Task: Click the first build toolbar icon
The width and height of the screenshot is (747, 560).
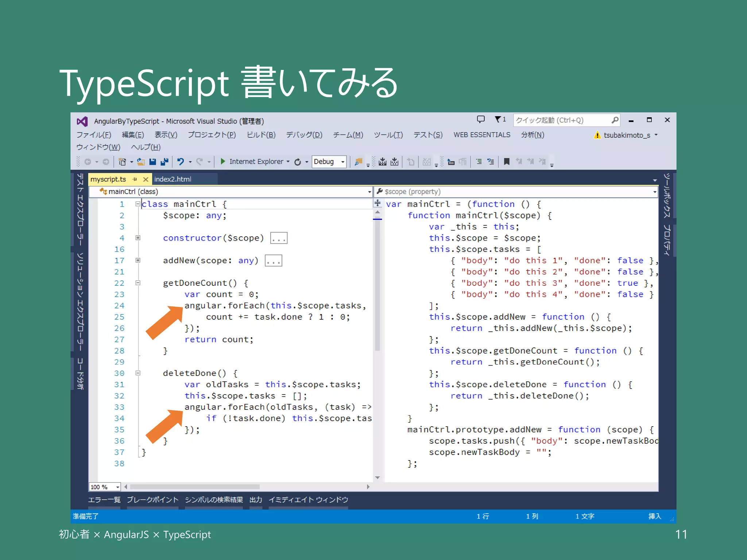Action: pyautogui.click(x=382, y=162)
